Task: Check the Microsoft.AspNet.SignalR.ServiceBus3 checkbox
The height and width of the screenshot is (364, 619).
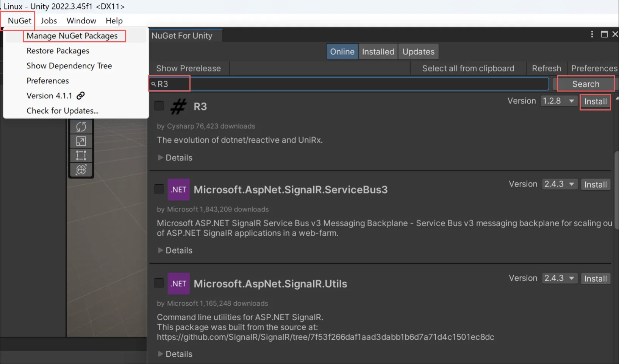Action: pos(159,189)
